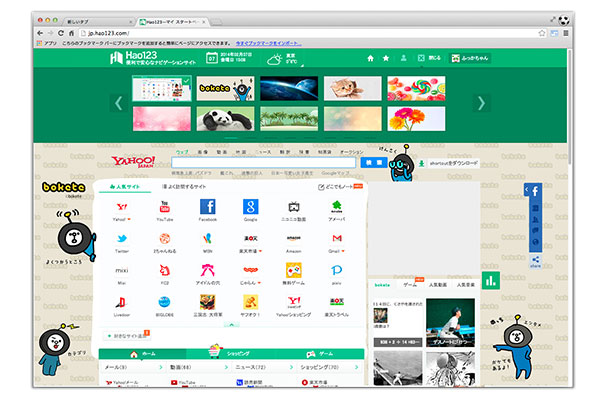Viewport: 600px width, 400px height.
Task: Expand the Shopping category chevron
Action: (357, 367)
